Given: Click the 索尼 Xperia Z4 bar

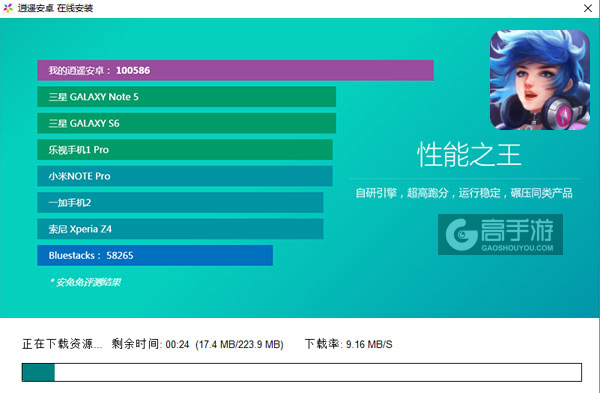Looking at the screenshot, I should (x=180, y=229).
